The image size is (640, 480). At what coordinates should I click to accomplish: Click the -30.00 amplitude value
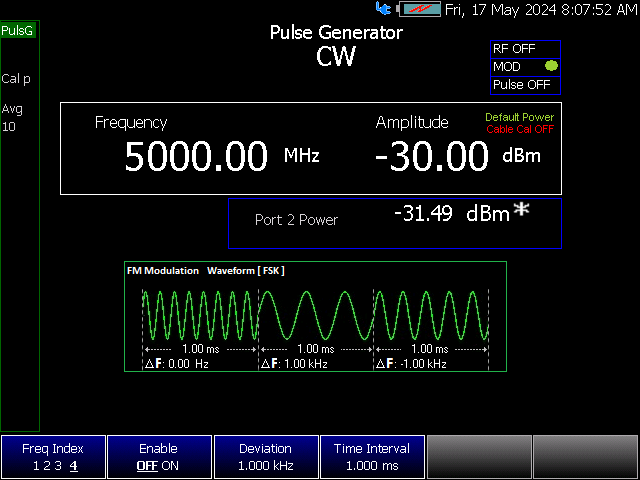coord(431,156)
